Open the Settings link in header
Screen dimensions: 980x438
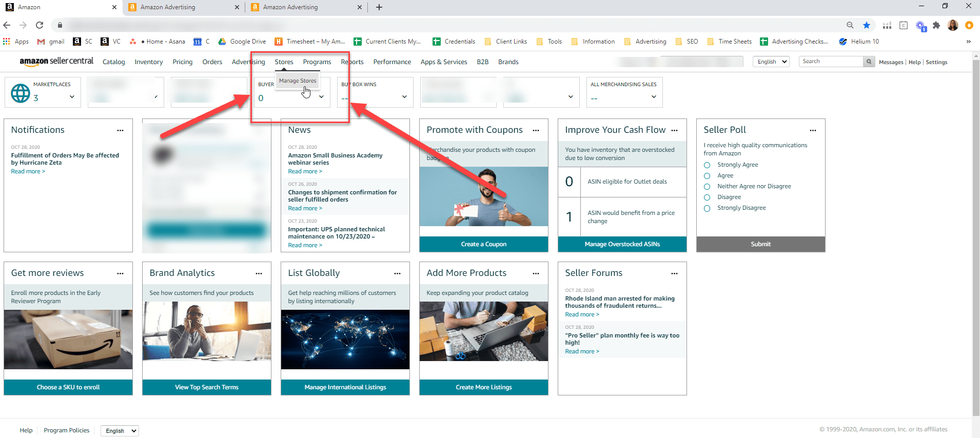936,62
